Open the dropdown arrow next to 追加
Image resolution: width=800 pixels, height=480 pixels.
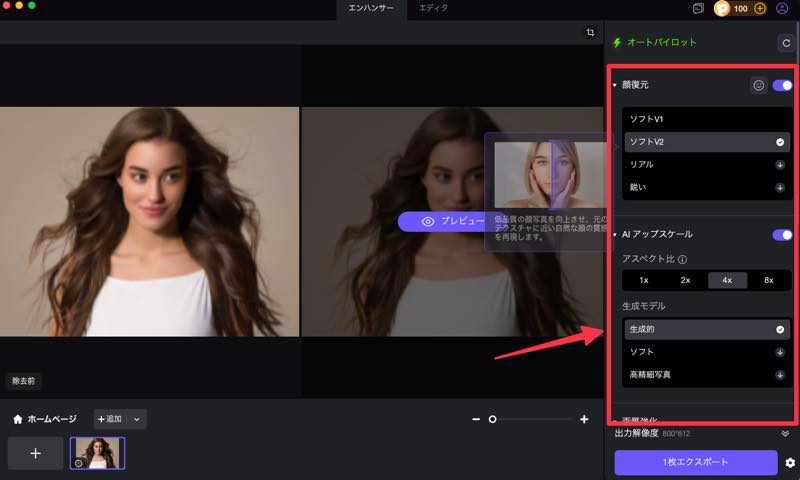[137, 420]
